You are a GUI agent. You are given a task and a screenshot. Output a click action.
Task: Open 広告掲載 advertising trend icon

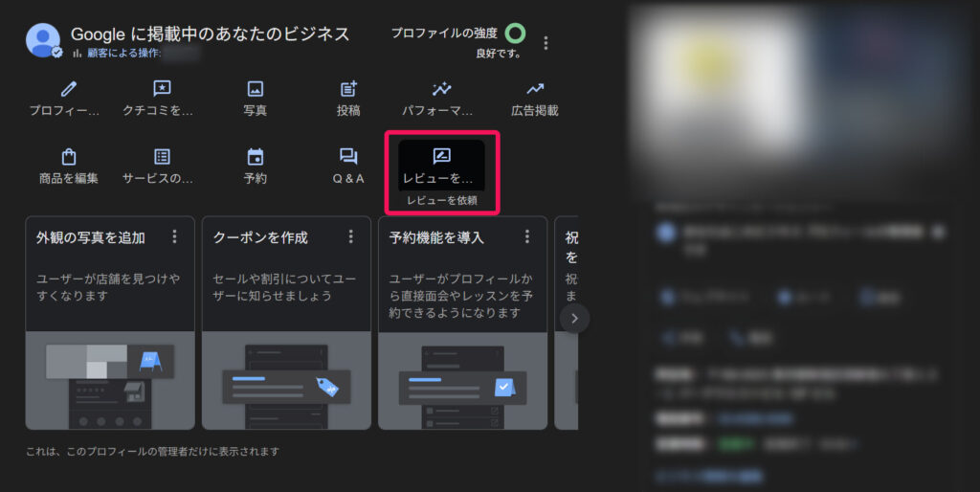click(535, 89)
